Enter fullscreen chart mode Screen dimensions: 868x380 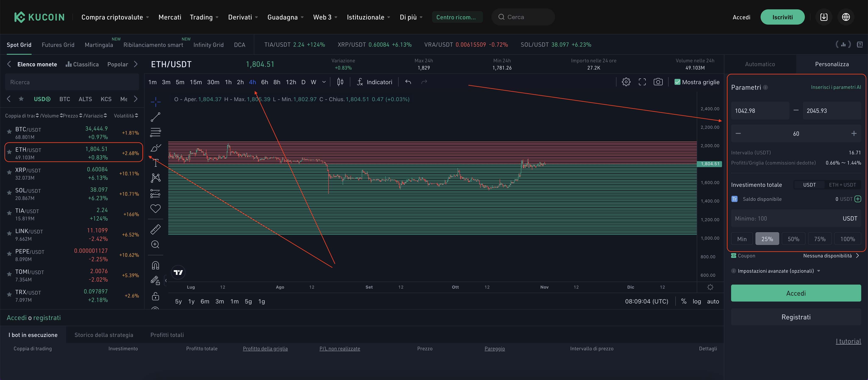pyautogui.click(x=642, y=82)
